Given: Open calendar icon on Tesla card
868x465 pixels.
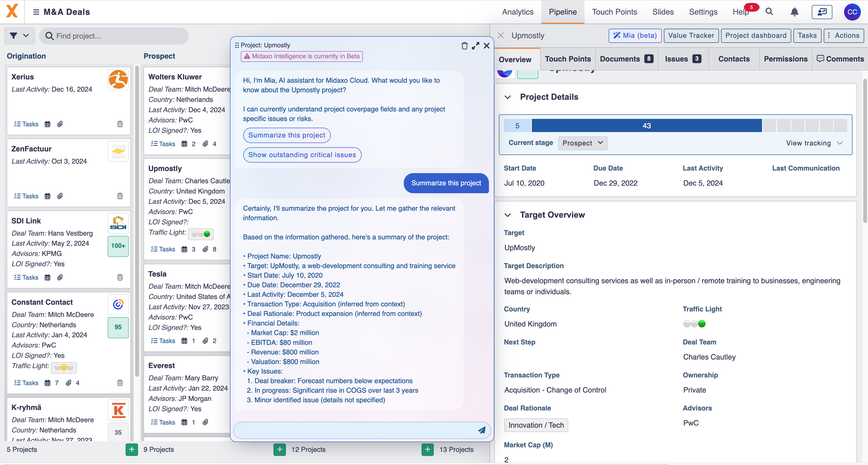Looking at the screenshot, I should [x=184, y=341].
